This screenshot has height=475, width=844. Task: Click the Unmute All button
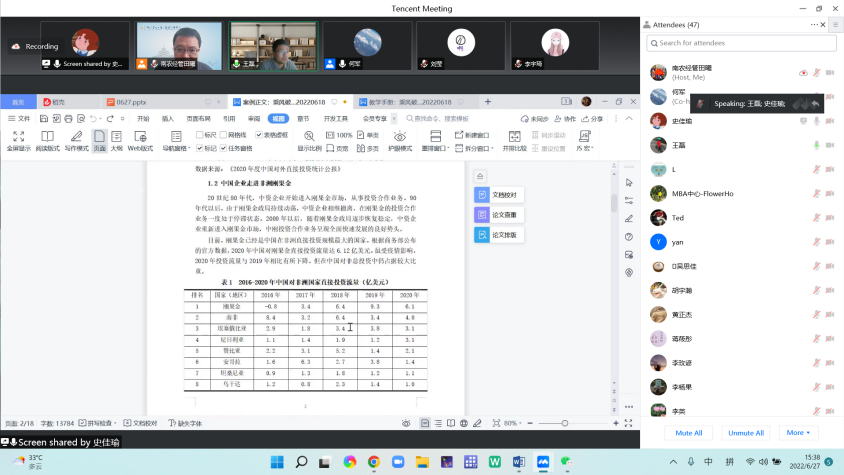[746, 433]
